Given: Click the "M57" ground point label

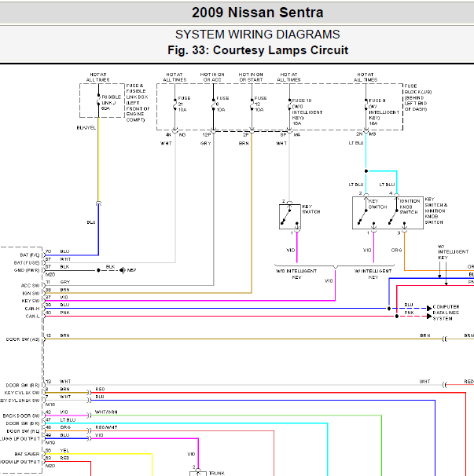Looking at the screenshot, I should click(131, 270).
